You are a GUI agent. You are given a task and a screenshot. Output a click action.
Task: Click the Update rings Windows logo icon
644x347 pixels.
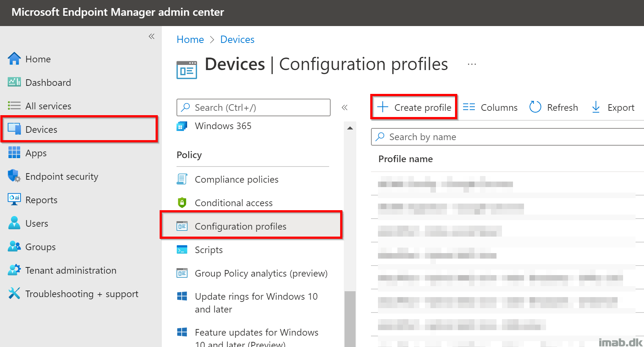coord(182,296)
